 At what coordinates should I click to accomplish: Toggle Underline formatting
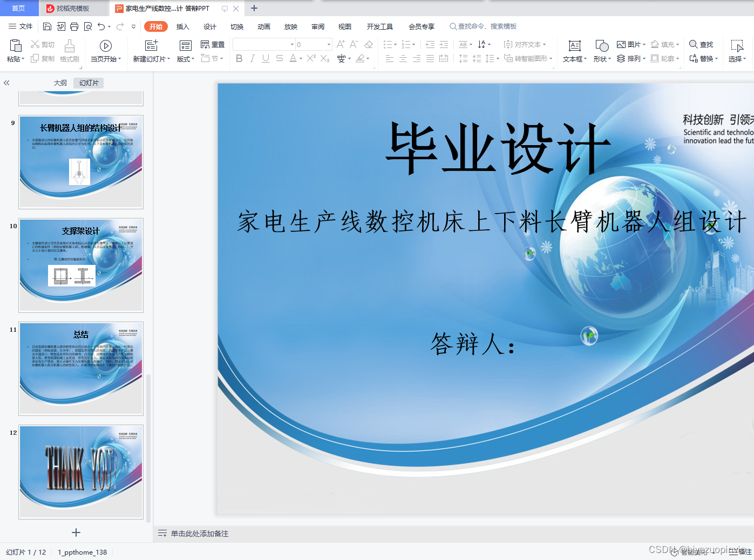(266, 58)
